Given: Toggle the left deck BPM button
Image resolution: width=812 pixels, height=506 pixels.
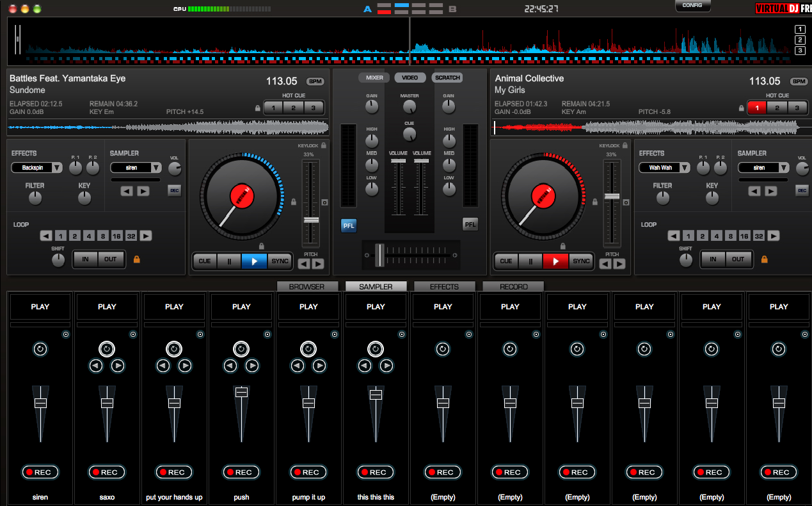Looking at the screenshot, I should [315, 81].
